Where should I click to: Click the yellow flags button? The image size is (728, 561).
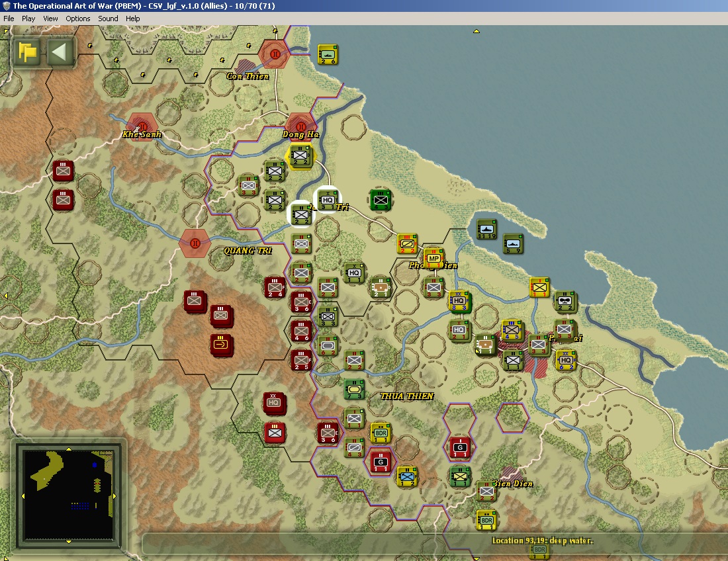pos(28,52)
